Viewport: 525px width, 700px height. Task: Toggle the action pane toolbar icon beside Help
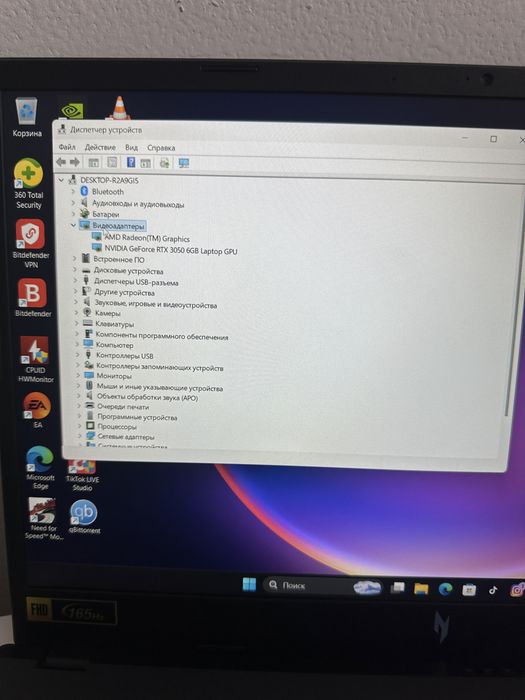146,163
